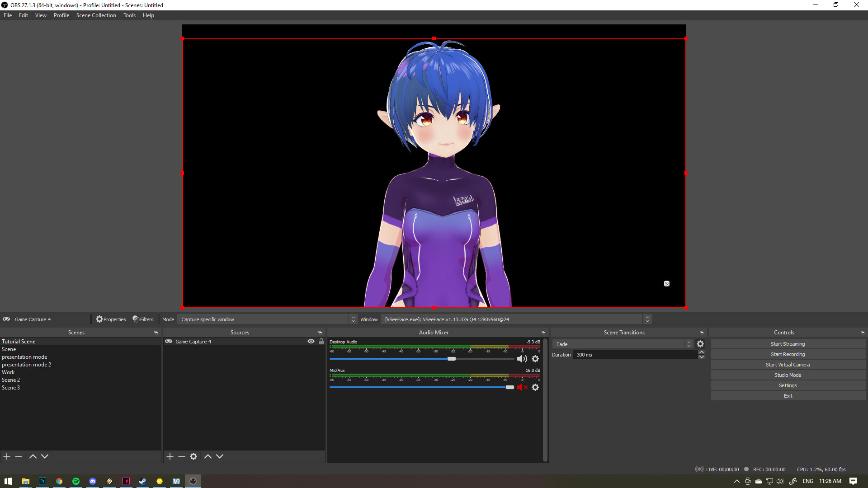The height and width of the screenshot is (488, 868).
Task: Undock the Controls panel
Action: click(863, 333)
